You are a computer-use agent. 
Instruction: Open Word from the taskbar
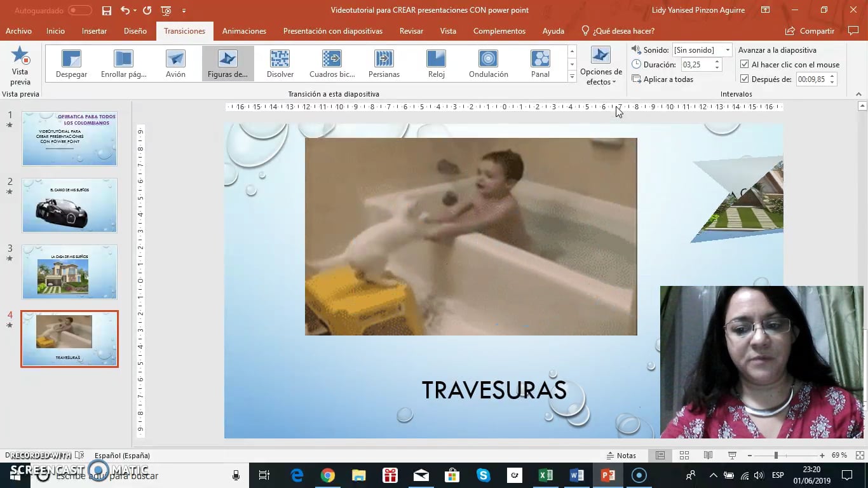tap(576, 475)
